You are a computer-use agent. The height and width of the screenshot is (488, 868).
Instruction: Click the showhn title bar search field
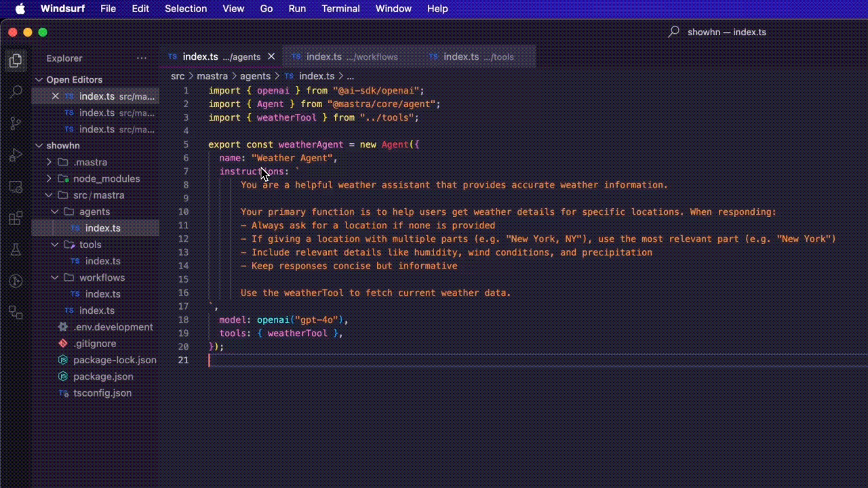(717, 32)
